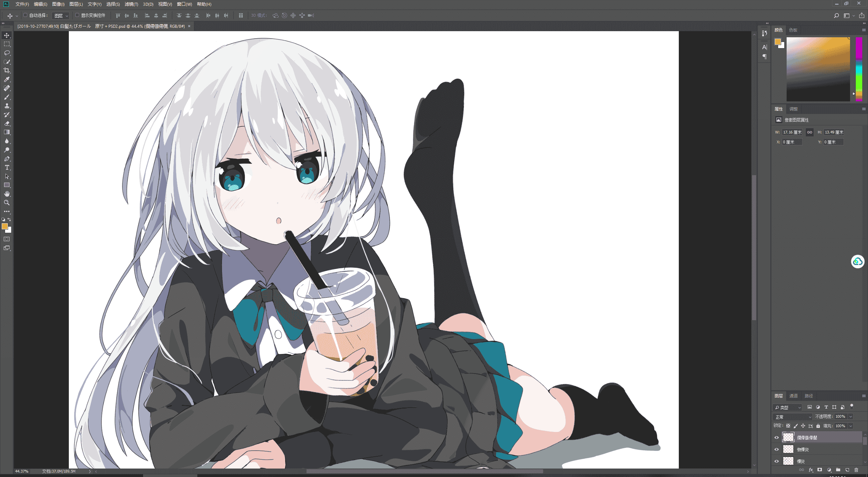
Task: Click the foreground color swatch in toolbox
Action: coord(5,226)
